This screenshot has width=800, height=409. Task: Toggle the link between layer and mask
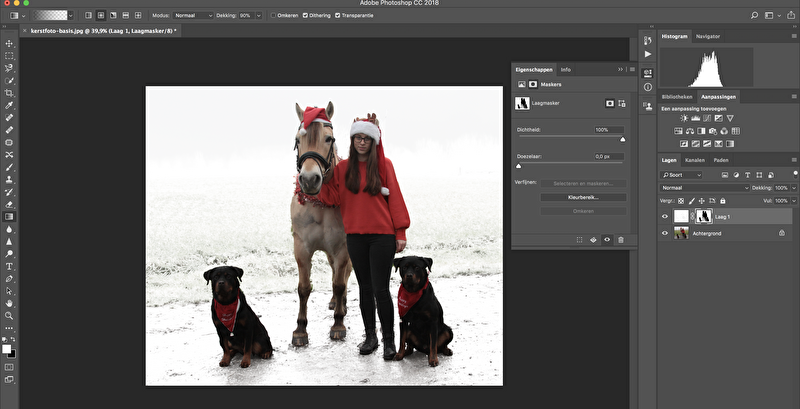pos(692,216)
